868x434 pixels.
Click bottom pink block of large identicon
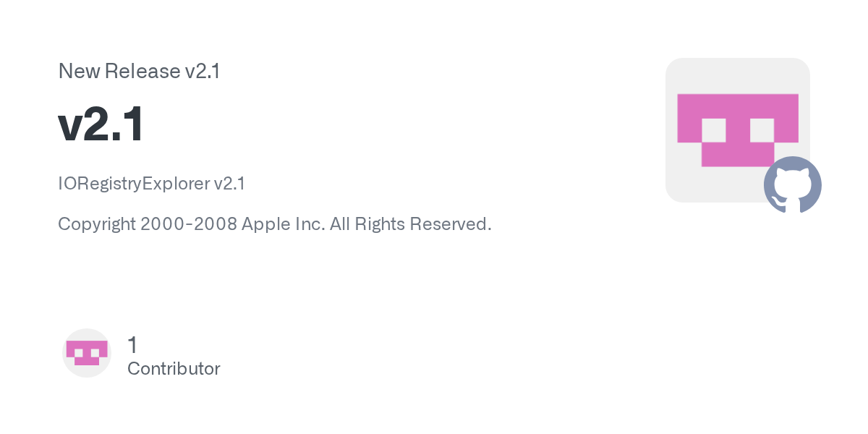click(737, 154)
